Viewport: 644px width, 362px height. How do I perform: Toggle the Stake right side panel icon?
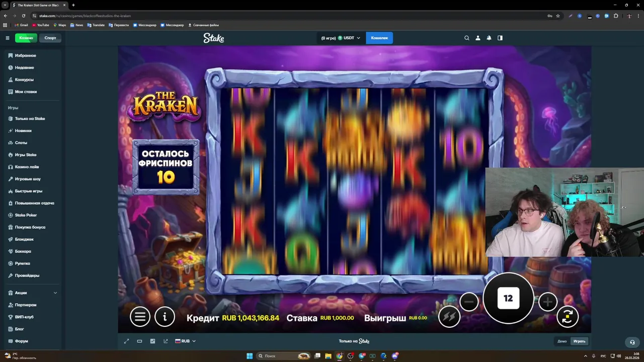500,38
